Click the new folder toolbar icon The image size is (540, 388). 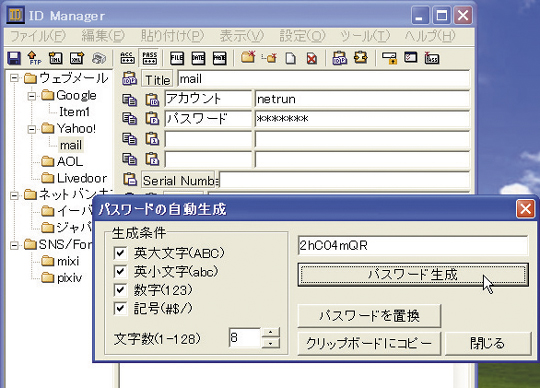[248, 57]
